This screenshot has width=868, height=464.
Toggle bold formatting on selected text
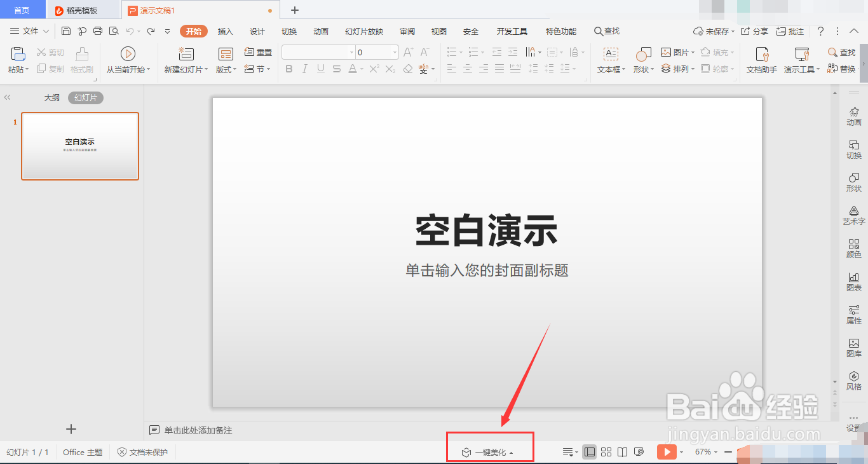(x=289, y=69)
